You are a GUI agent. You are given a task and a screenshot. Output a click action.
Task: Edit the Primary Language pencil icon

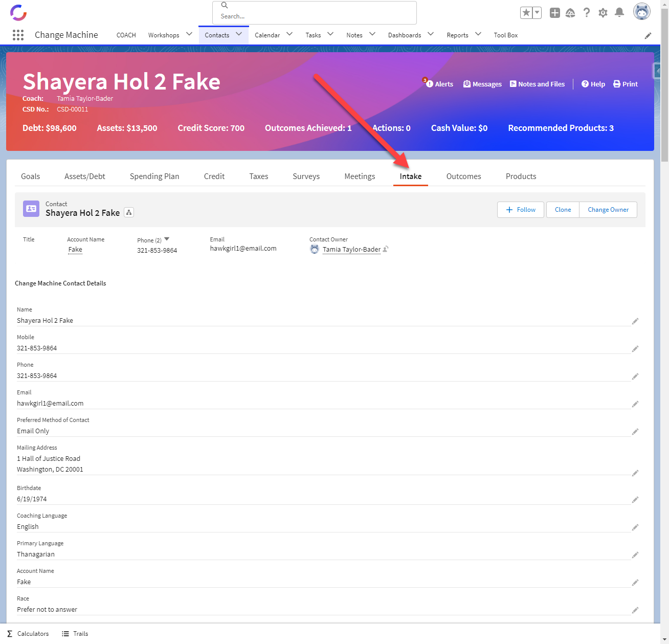click(635, 555)
